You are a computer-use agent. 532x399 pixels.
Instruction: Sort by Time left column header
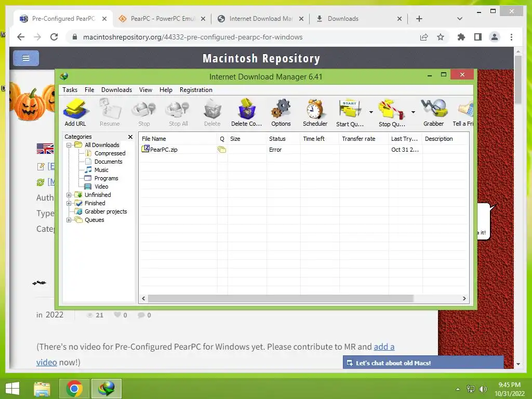pyautogui.click(x=320, y=139)
